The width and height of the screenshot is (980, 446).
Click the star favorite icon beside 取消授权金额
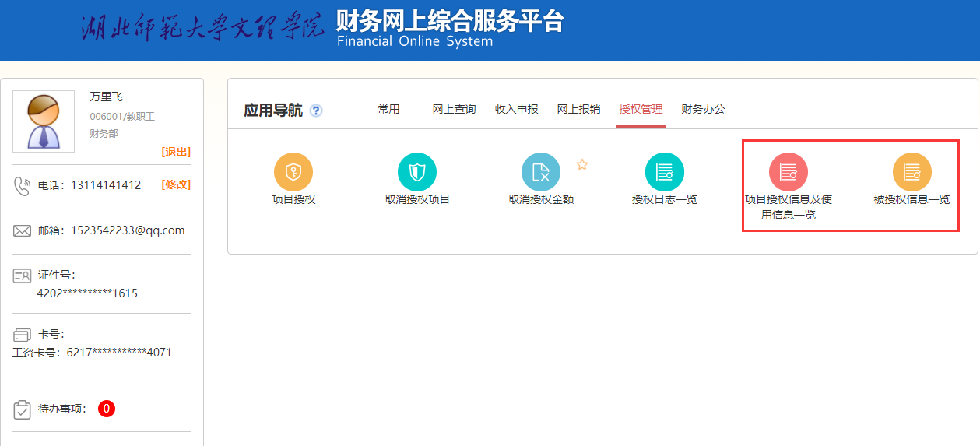pos(581,164)
